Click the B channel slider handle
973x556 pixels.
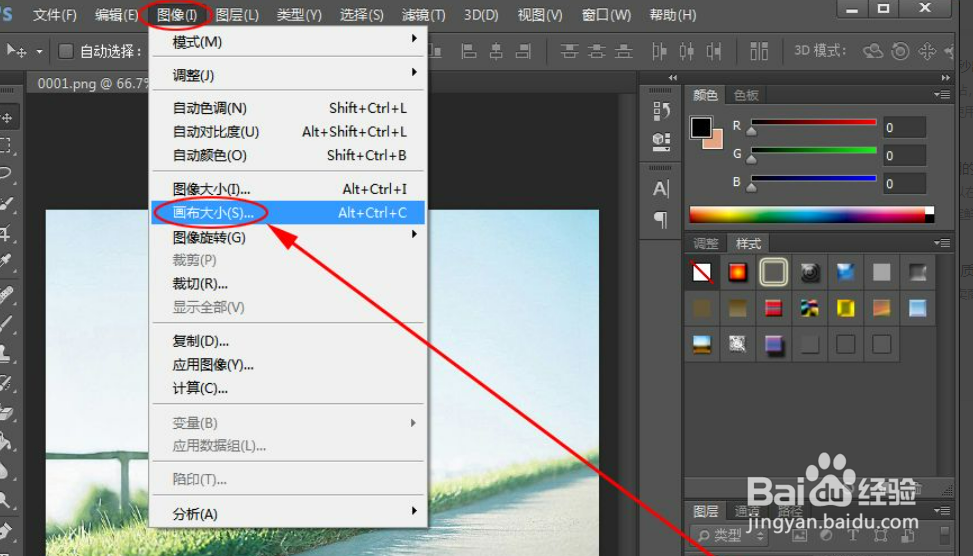751,187
